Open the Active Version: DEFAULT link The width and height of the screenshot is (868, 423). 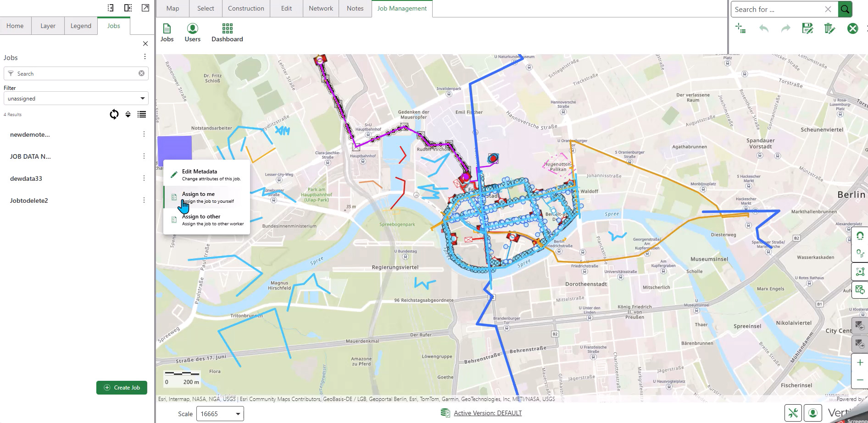pyautogui.click(x=487, y=413)
